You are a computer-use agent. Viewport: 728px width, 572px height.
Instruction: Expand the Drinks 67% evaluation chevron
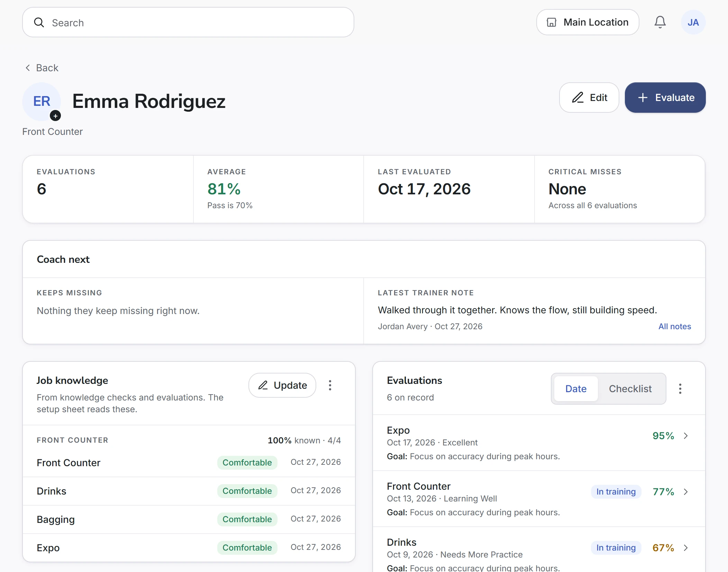coord(686,548)
